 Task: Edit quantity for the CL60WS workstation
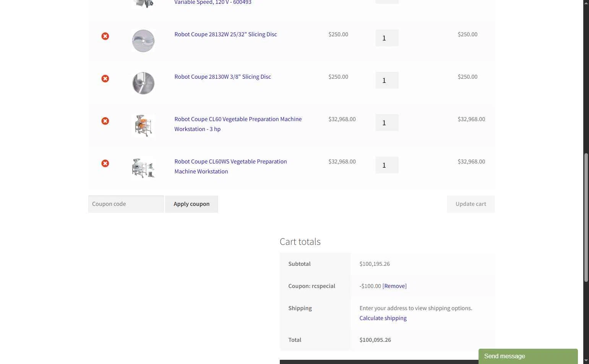point(387,165)
